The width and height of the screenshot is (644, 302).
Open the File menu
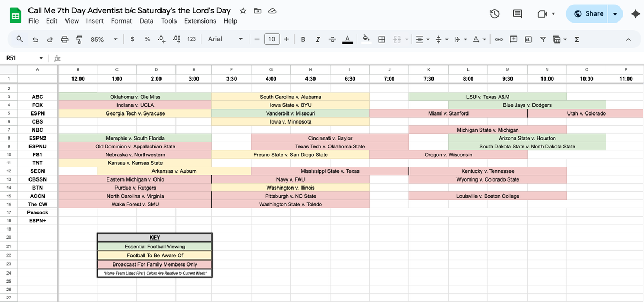coord(33,21)
